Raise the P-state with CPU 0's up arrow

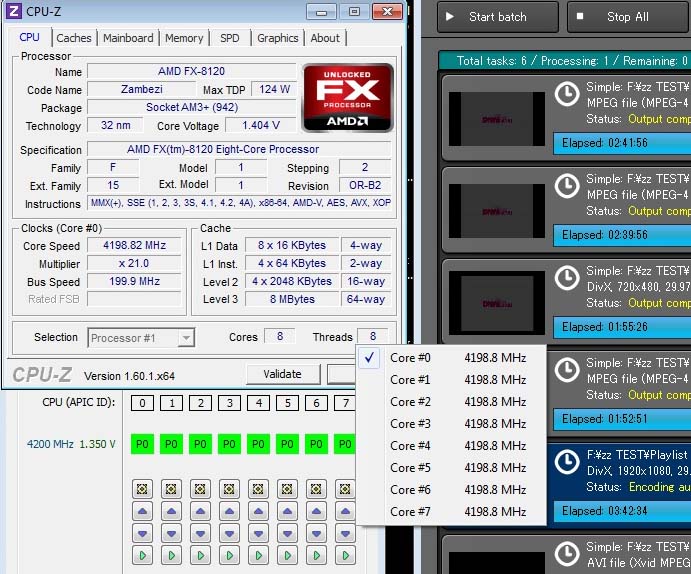point(142,511)
